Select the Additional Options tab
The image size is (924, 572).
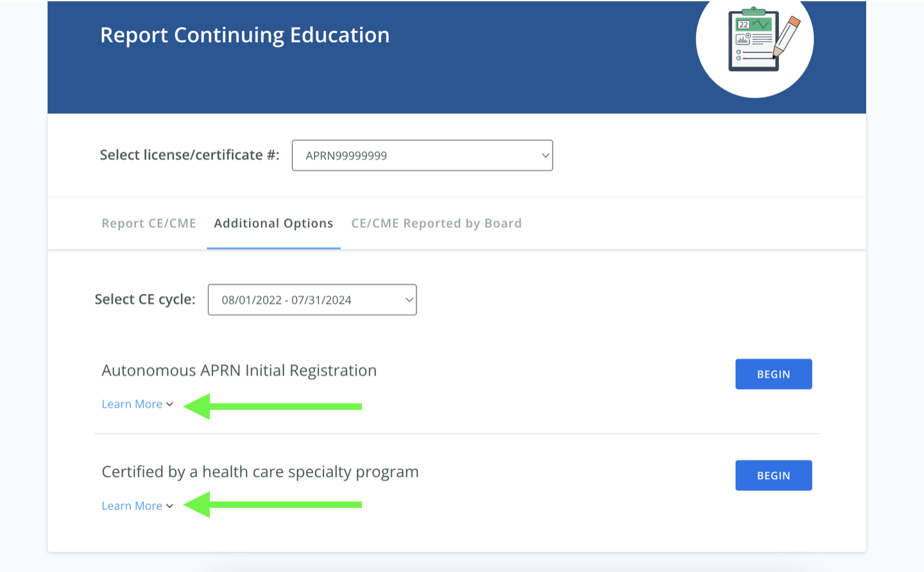273,224
